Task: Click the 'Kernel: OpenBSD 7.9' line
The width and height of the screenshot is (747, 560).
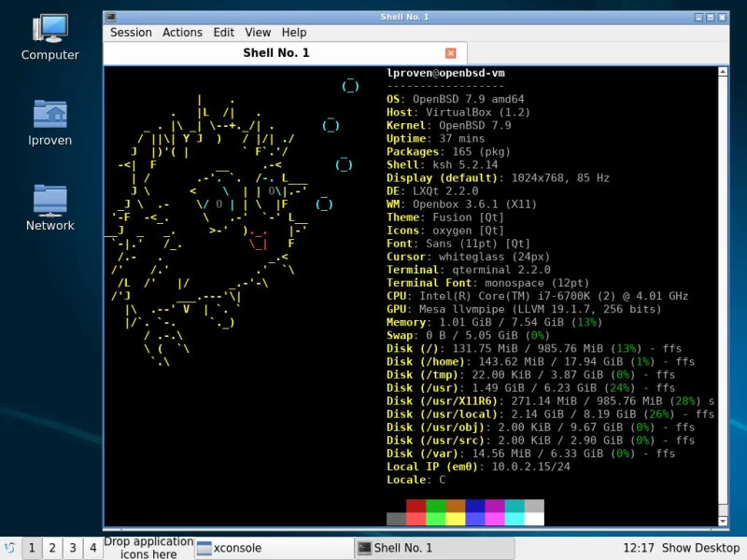Action: (449, 125)
